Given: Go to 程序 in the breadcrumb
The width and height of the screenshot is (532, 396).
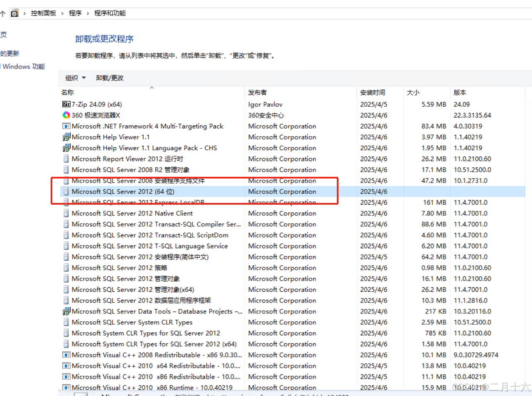Looking at the screenshot, I should [75, 13].
